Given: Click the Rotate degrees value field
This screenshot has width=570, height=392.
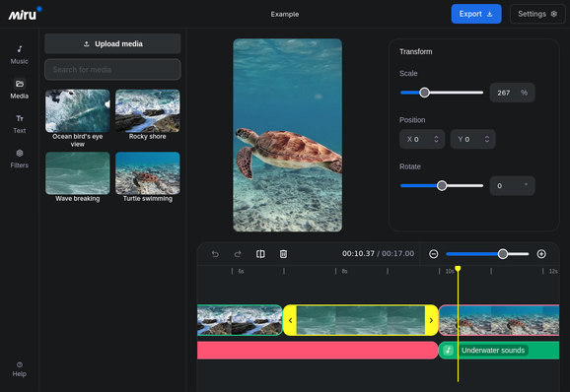Looking at the screenshot, I should 512,186.
